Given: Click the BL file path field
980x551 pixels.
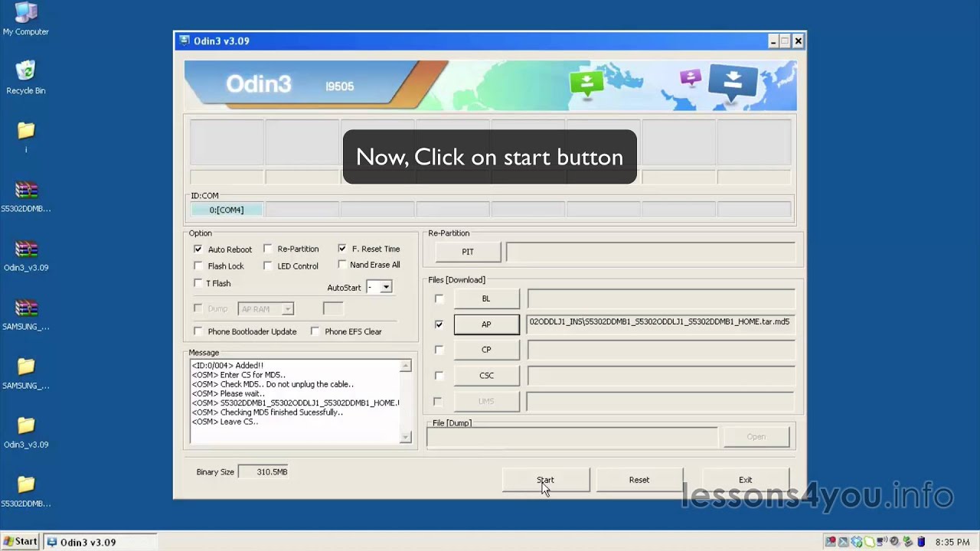Looking at the screenshot, I should (x=661, y=298).
